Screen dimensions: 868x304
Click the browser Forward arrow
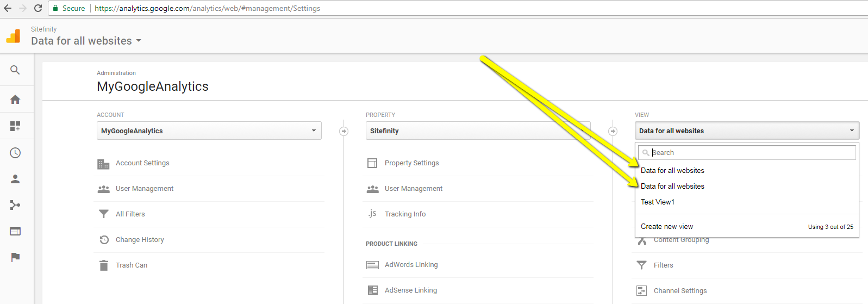pyautogui.click(x=23, y=8)
